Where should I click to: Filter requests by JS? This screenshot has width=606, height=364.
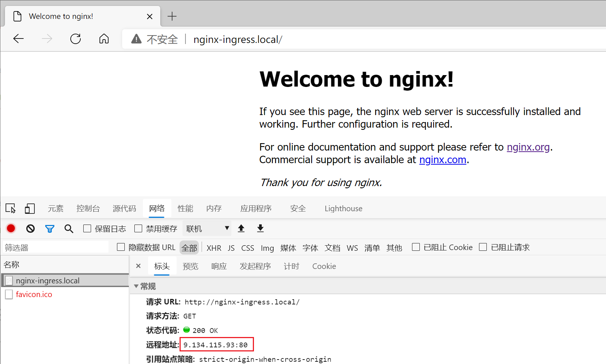coord(231,248)
